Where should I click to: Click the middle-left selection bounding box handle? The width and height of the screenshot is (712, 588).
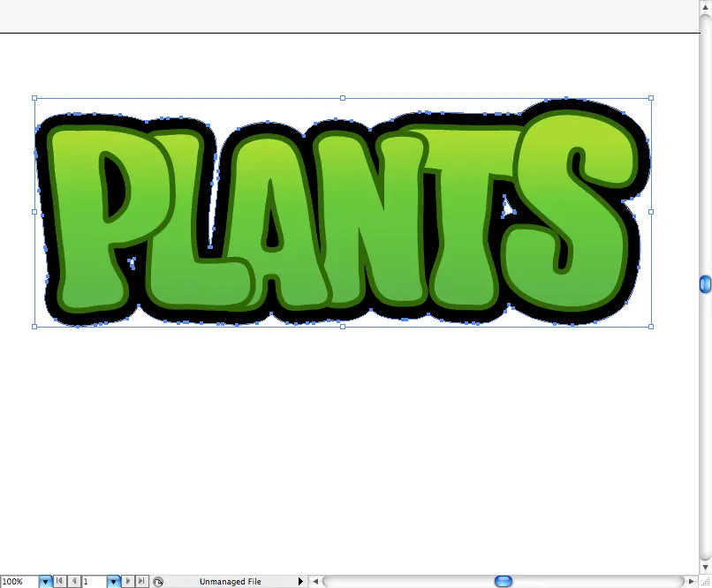pyautogui.click(x=34, y=212)
